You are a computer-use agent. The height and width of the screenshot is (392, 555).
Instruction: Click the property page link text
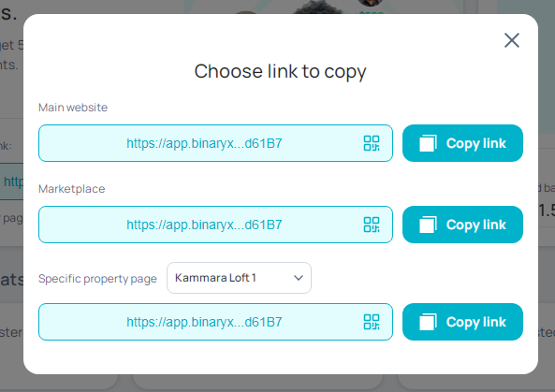click(204, 323)
